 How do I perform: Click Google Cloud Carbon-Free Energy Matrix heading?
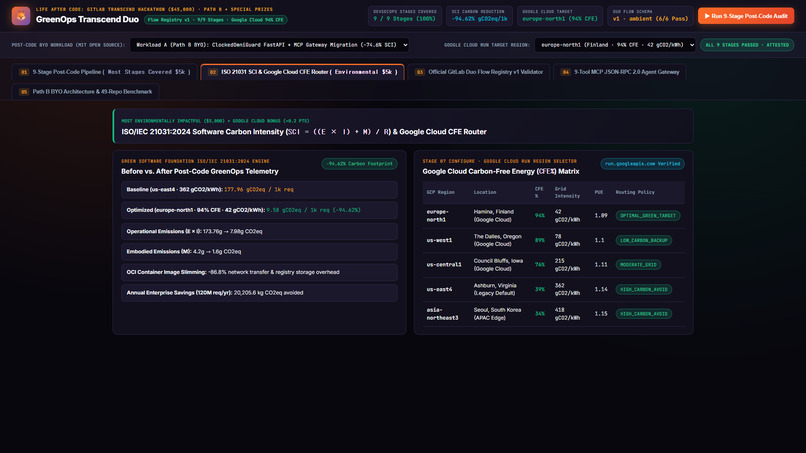501,171
